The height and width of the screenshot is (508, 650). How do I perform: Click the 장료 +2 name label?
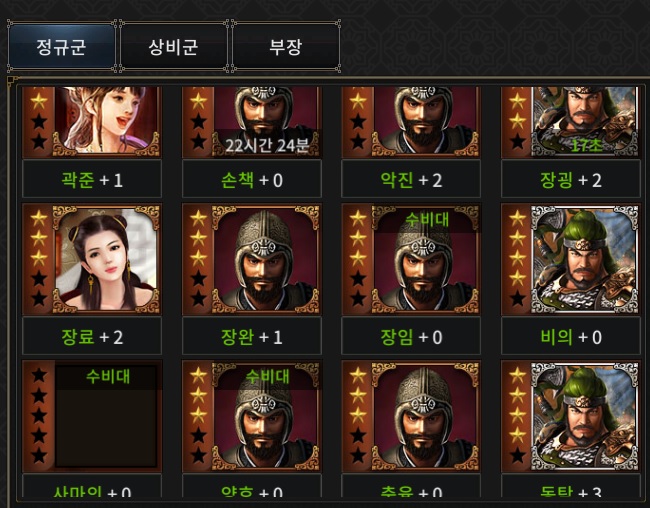(92, 337)
